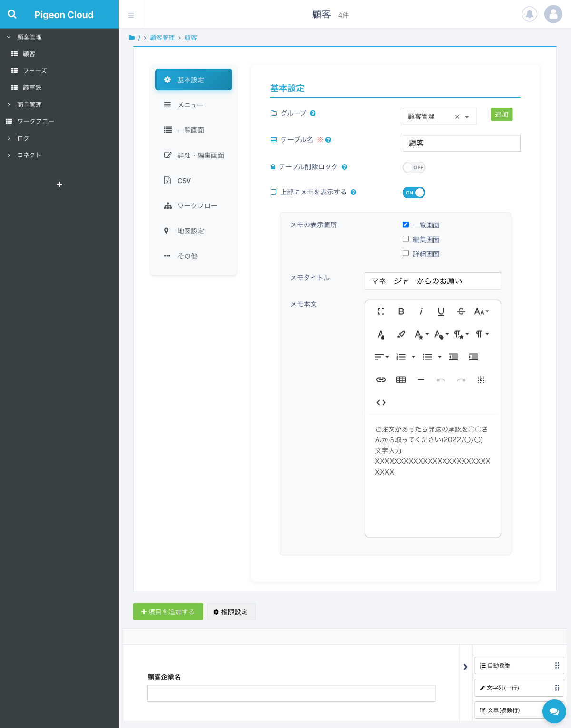
Task: Switch to the CSV settings tab
Action: tap(185, 180)
